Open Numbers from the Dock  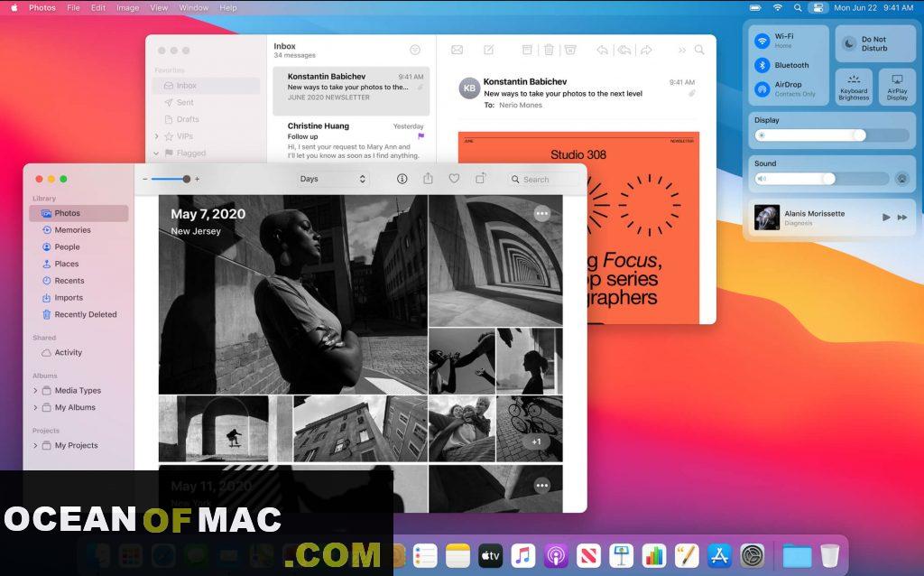pyautogui.click(x=654, y=555)
